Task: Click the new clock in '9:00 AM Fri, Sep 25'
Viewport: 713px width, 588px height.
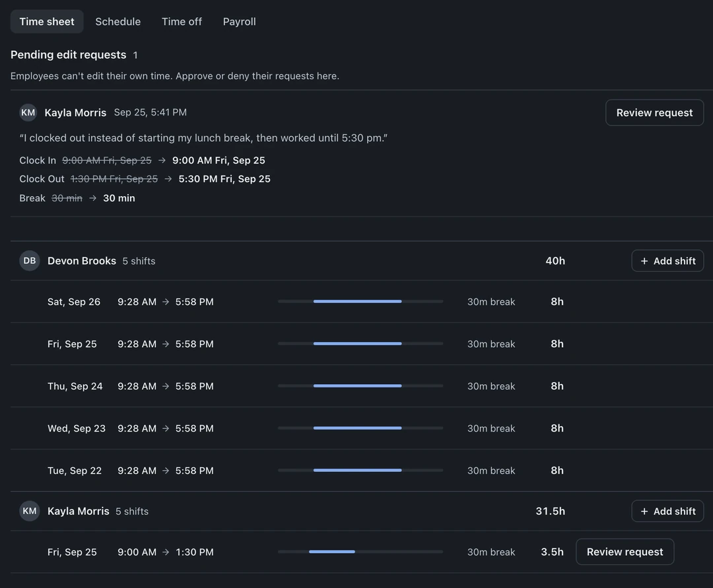Action: pos(219,160)
